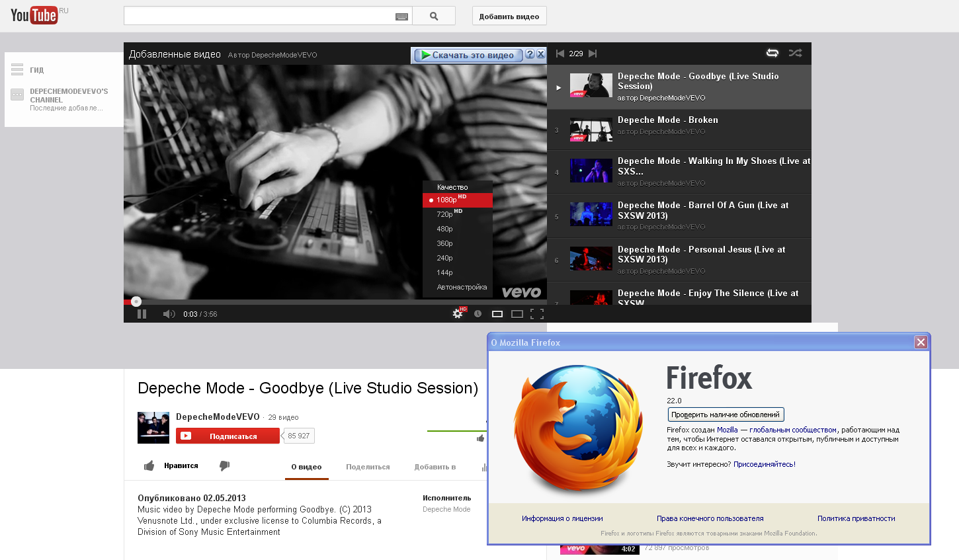Toggle playlist shuffle mode

point(795,53)
